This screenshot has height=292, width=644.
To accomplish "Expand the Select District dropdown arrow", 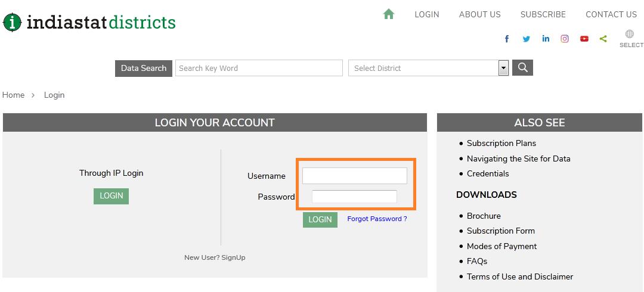I will 503,68.
